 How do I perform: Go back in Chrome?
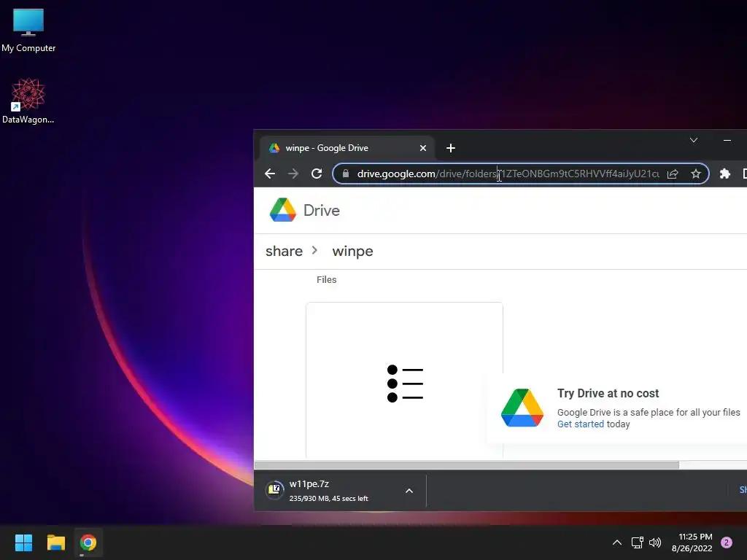pos(270,174)
